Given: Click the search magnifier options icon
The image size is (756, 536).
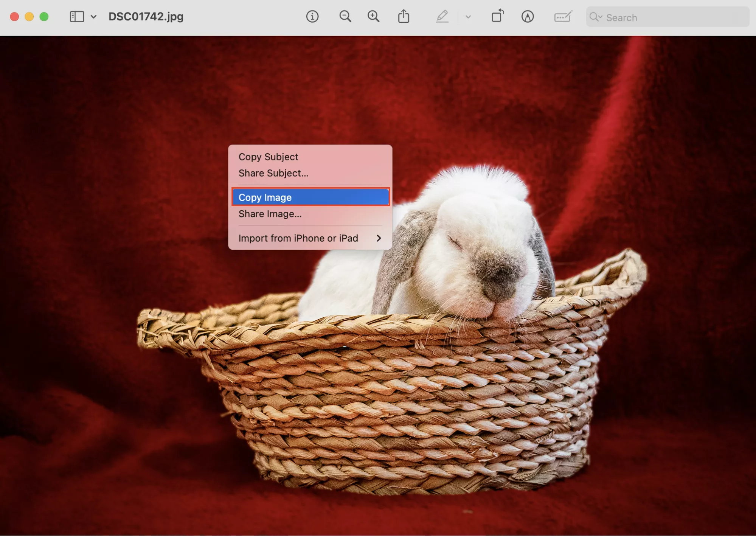Looking at the screenshot, I should pyautogui.click(x=596, y=17).
